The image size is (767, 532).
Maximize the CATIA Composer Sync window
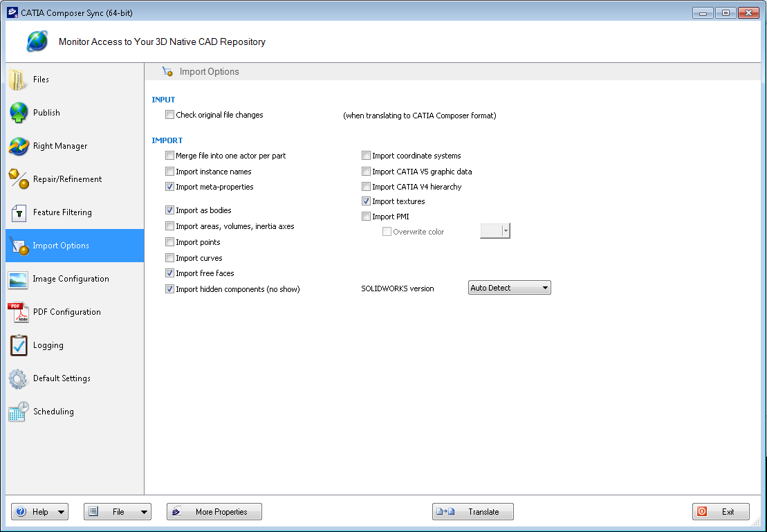point(726,12)
